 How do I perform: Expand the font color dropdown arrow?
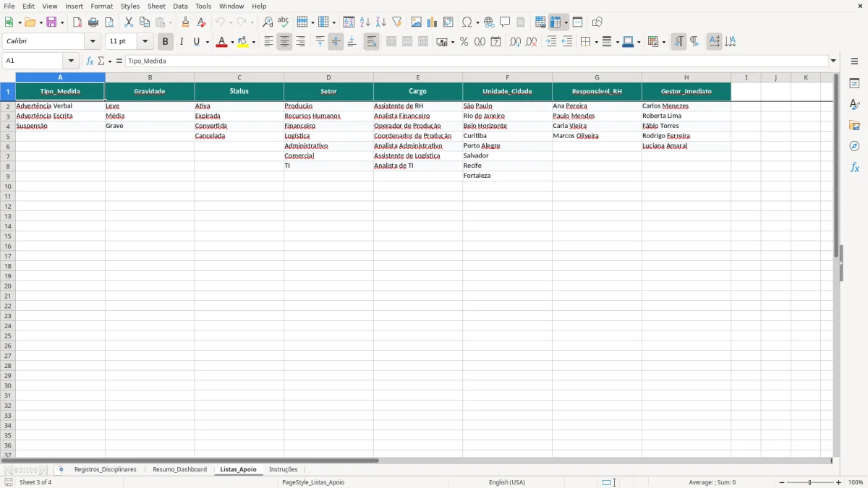coord(232,42)
